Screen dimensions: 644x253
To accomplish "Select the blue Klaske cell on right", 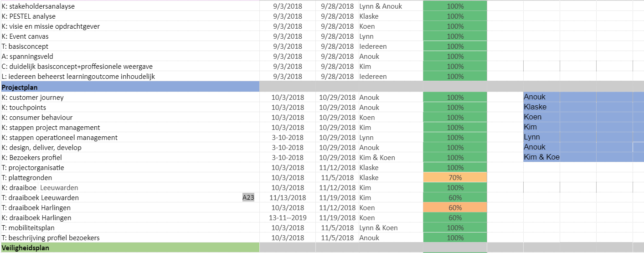I will [x=578, y=107].
